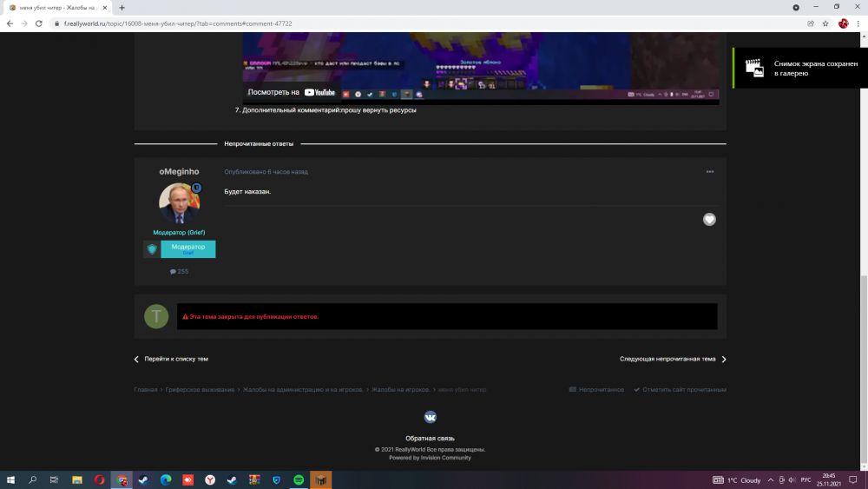Open the three-dots options menu on oMeginho's post
This screenshot has width=868, height=489.
click(x=710, y=172)
